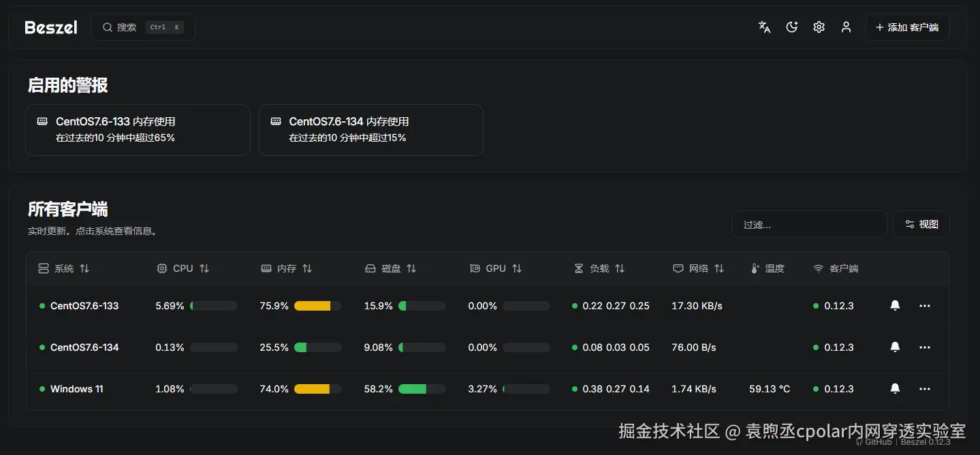
Task: Click 1.74 KB/s network value
Action: pyautogui.click(x=694, y=389)
